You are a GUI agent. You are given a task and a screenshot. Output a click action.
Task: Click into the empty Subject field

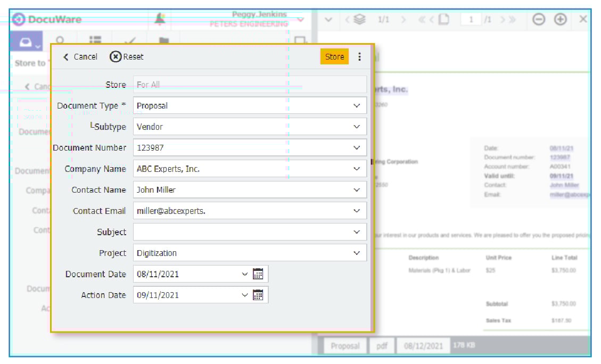tap(242, 232)
